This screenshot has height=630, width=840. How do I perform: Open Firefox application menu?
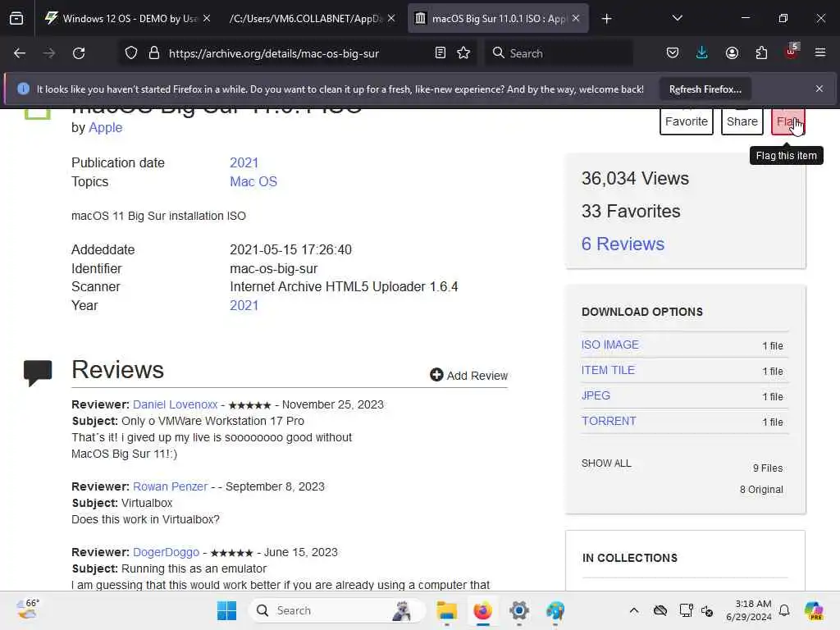tap(820, 53)
